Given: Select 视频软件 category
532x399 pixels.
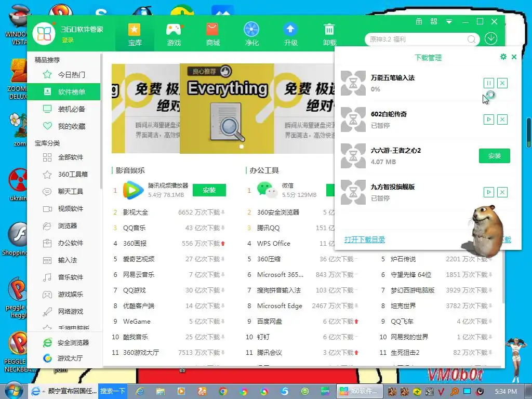Looking at the screenshot, I should pyautogui.click(x=64, y=209).
